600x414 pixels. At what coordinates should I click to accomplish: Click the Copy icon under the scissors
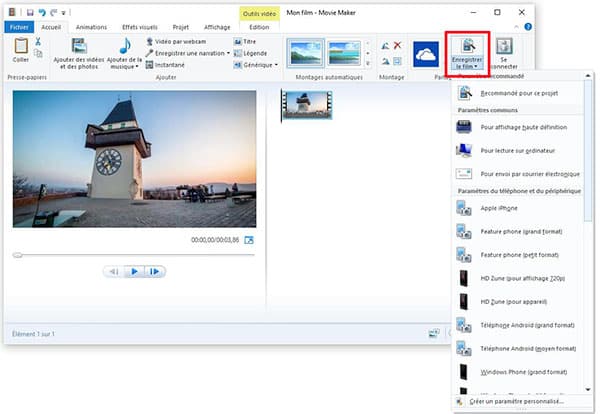[38, 54]
